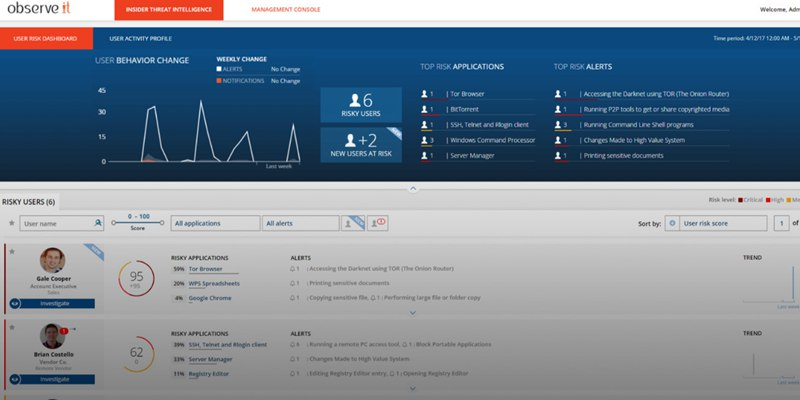This screenshot has width=800, height=400.
Task: Open the Tor Browser risky application link
Action: tap(205, 269)
